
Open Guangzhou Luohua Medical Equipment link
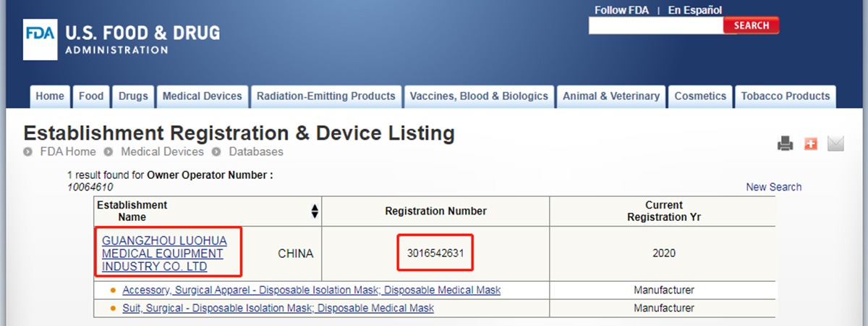[x=164, y=254]
